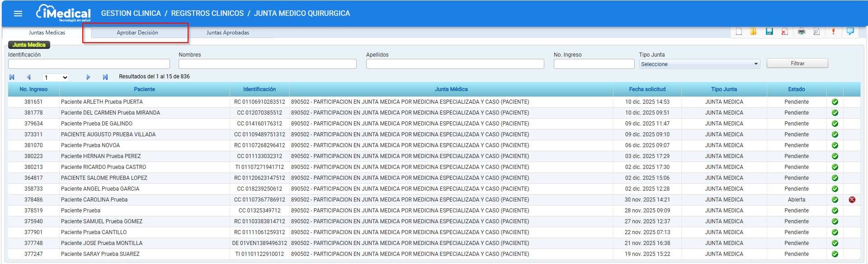Jump to the last results page

(105, 77)
